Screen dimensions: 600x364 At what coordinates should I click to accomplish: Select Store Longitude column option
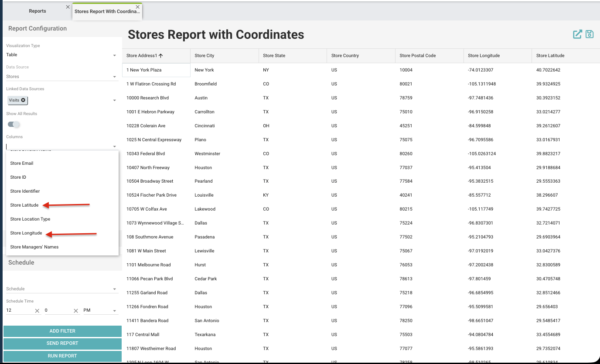(x=62, y=233)
